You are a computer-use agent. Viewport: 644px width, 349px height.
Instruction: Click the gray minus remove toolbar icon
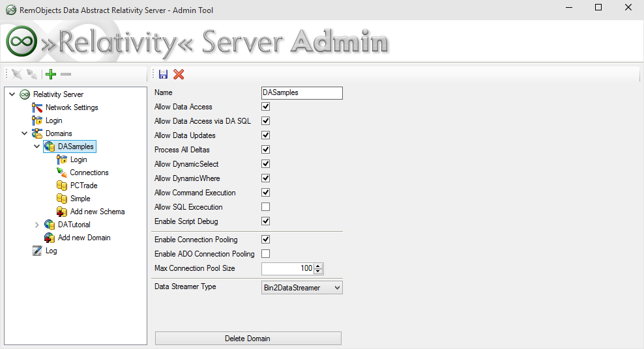point(66,74)
